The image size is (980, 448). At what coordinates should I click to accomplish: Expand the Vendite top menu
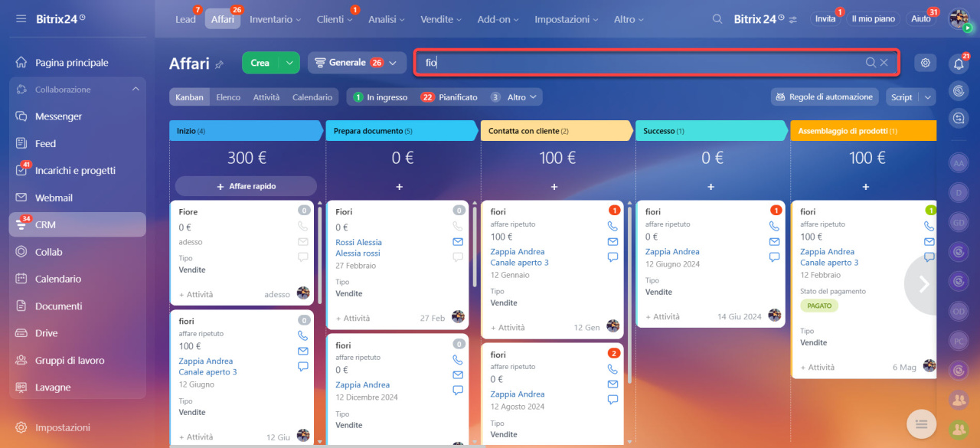click(442, 19)
